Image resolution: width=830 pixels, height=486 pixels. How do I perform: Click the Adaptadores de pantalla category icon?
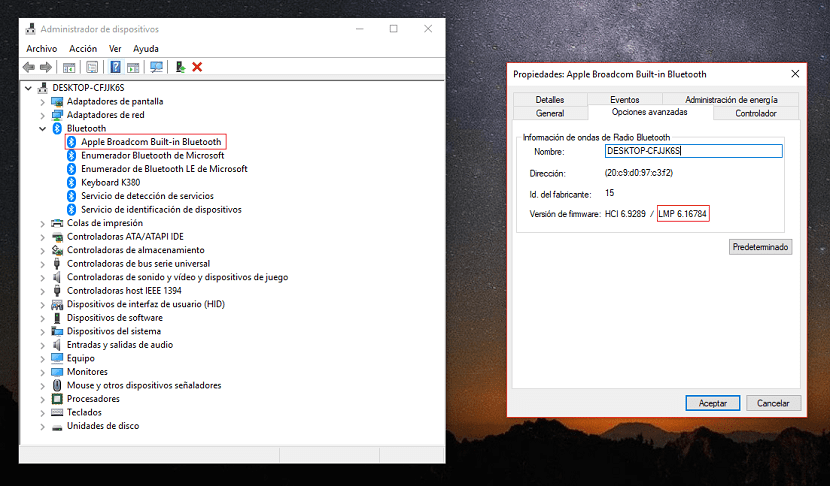click(x=57, y=102)
